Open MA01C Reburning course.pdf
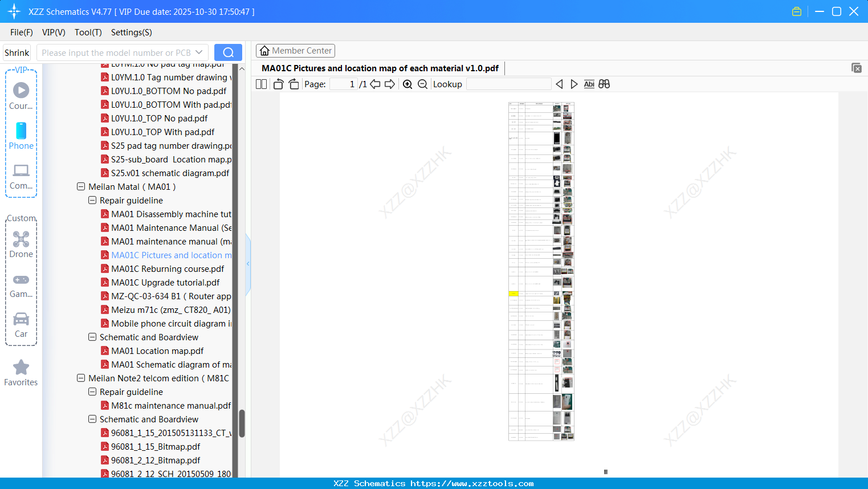Screen dimensions: 868x489 coord(162,269)
